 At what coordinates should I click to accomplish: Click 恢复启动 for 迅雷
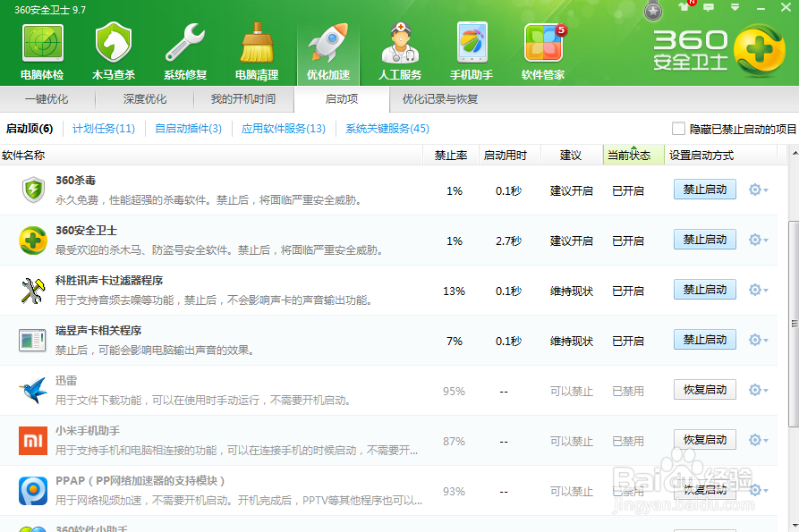tap(705, 390)
